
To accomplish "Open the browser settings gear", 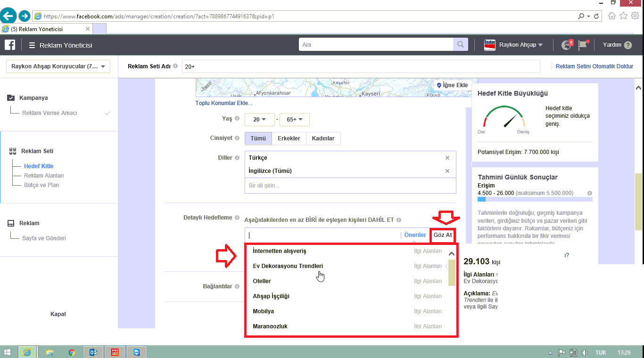I will point(635,16).
